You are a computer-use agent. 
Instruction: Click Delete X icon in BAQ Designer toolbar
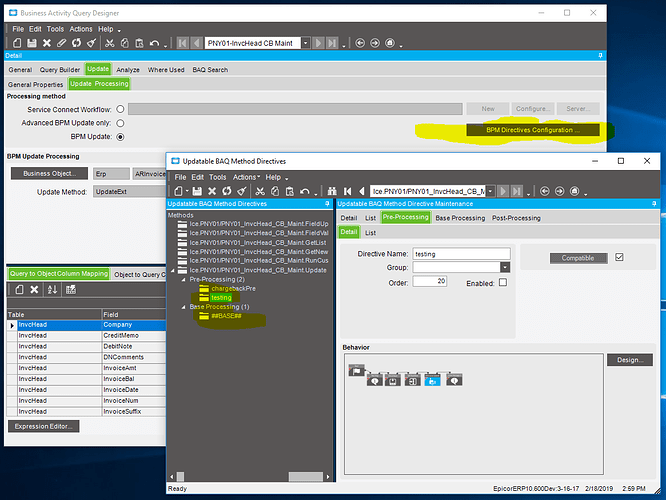pyautogui.click(x=47, y=43)
